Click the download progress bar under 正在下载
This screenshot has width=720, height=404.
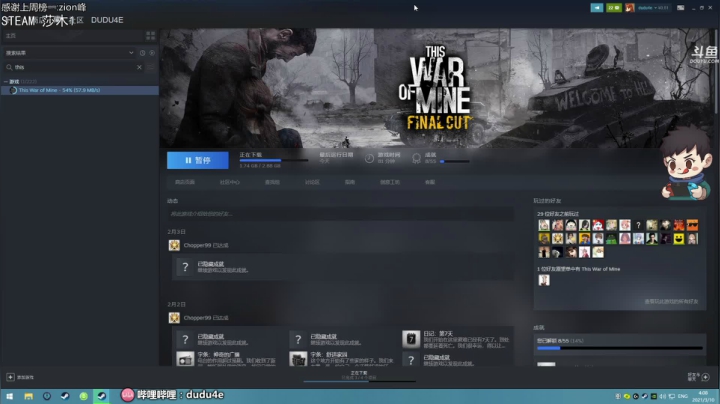(274, 160)
